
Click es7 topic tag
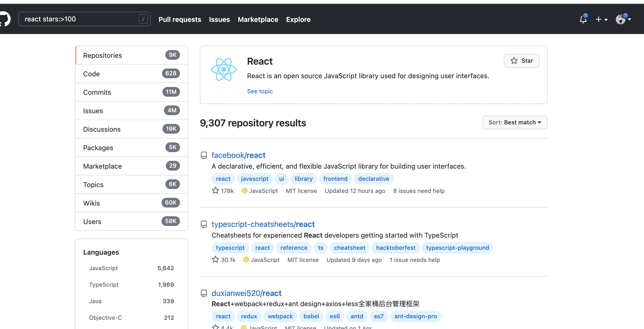click(378, 316)
